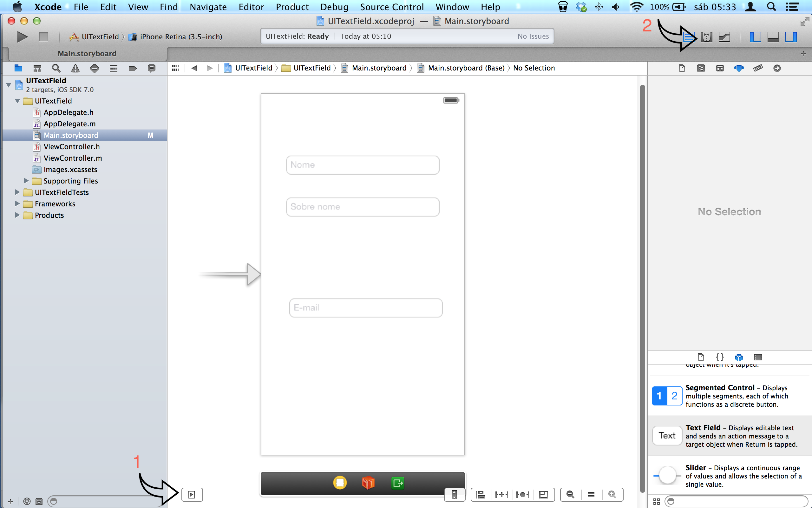Open the Code Snippet library

(720, 357)
